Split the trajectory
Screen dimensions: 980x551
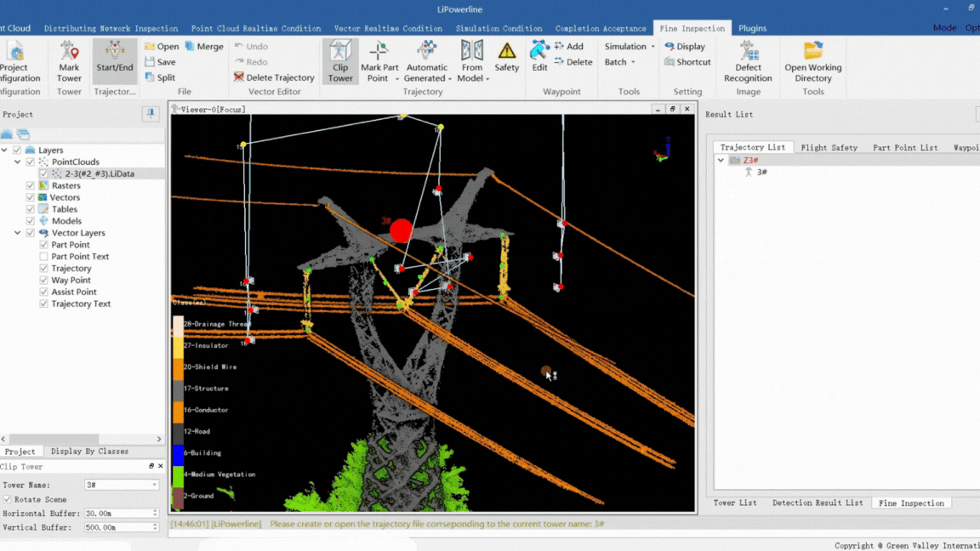pyautogui.click(x=160, y=77)
